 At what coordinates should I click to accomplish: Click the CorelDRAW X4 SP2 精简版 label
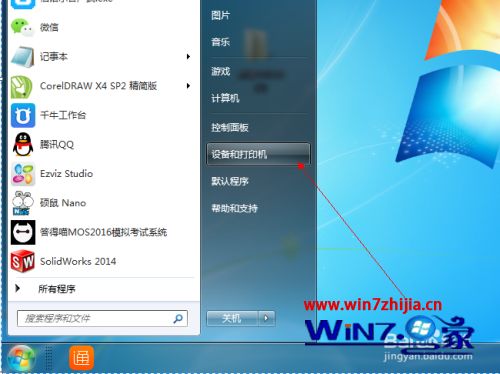[98, 86]
